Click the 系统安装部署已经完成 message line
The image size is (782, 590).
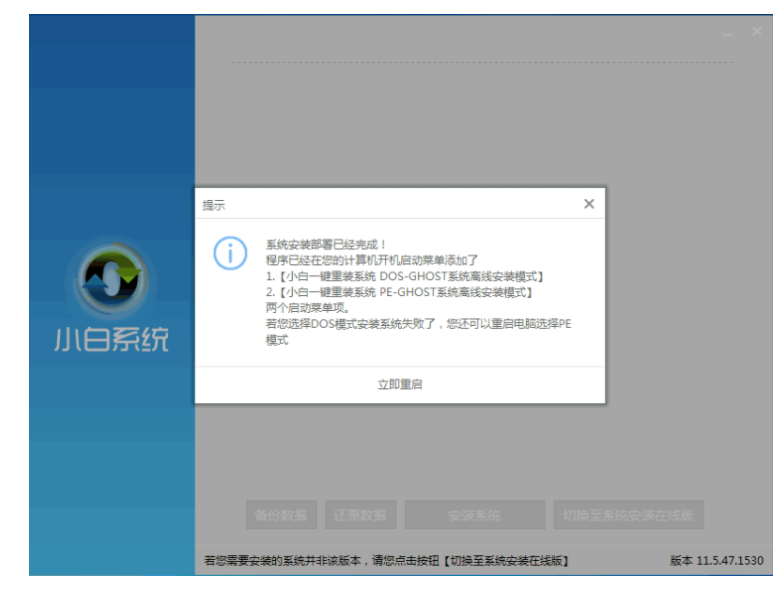(325, 244)
